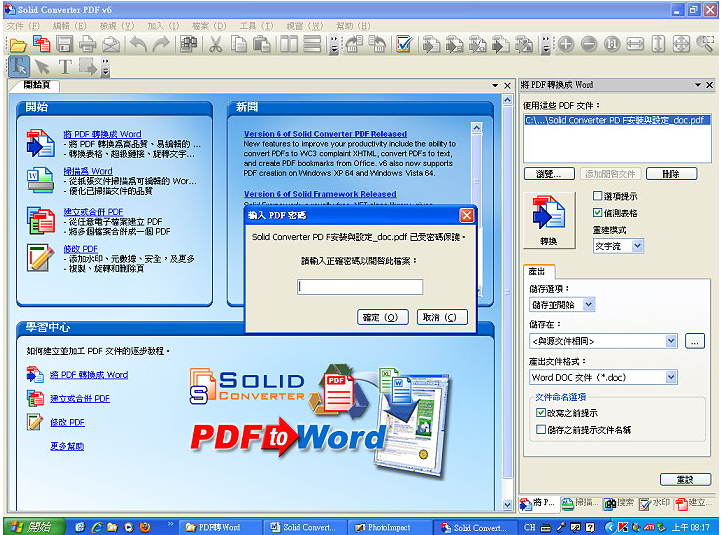Click the Zoom In plus icon
The height and width of the screenshot is (535, 722).
566,45
